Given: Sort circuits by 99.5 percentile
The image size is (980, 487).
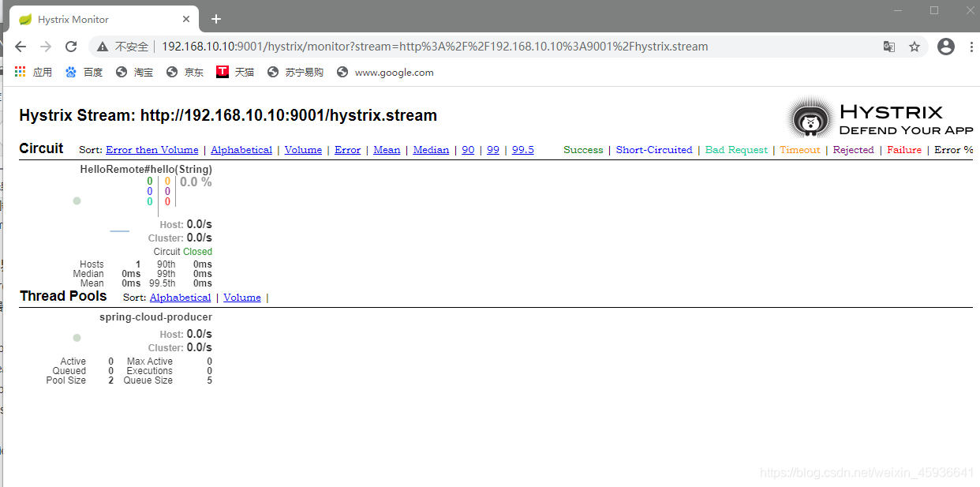Looking at the screenshot, I should pyautogui.click(x=523, y=149).
